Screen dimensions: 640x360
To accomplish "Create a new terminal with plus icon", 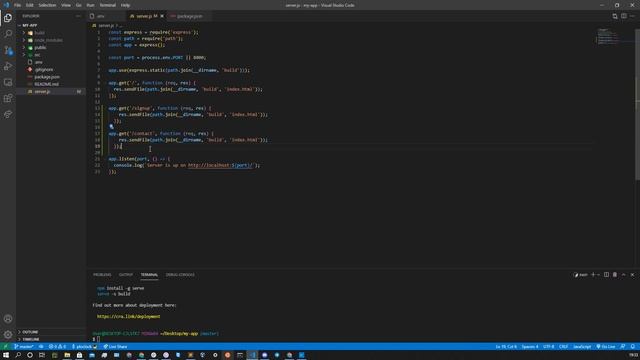I will pyautogui.click(x=593, y=275).
